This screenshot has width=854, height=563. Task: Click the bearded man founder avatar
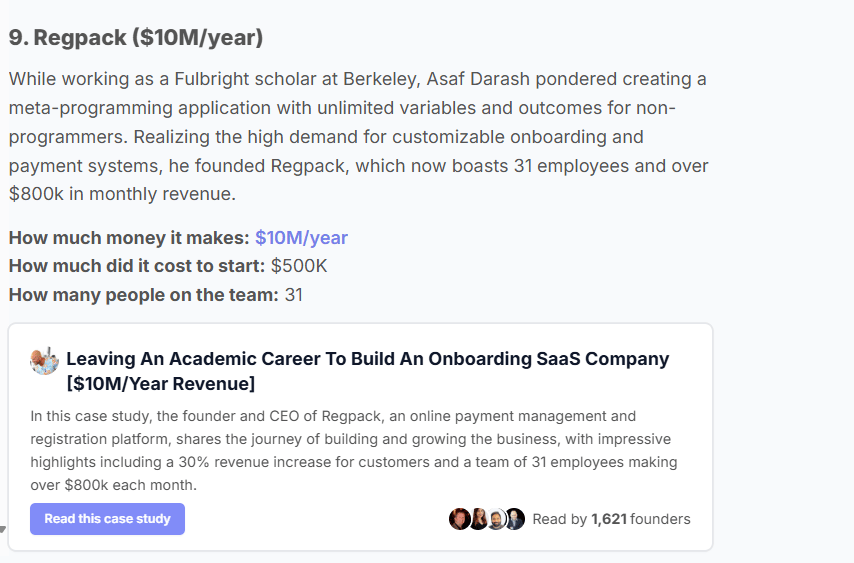pyautogui.click(x=496, y=519)
